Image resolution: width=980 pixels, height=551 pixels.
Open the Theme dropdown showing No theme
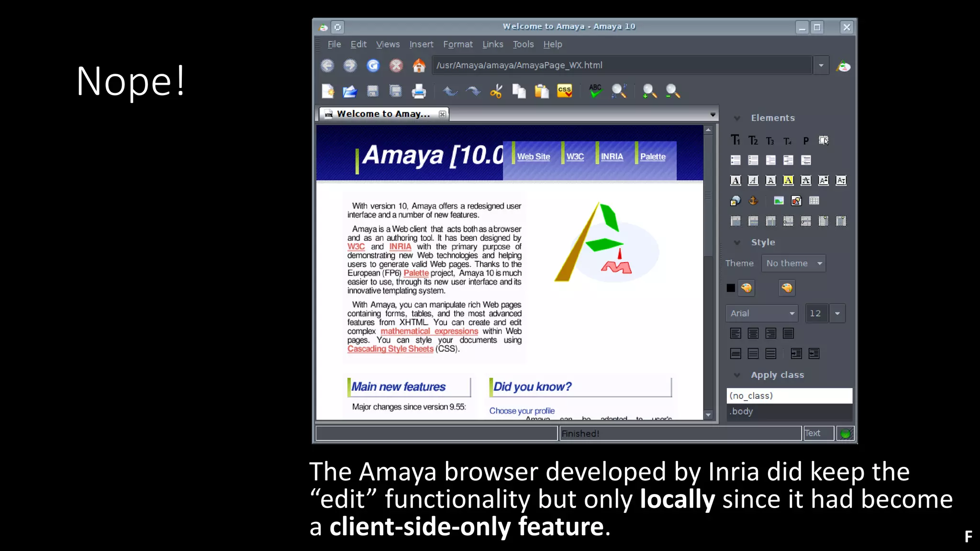pos(794,264)
